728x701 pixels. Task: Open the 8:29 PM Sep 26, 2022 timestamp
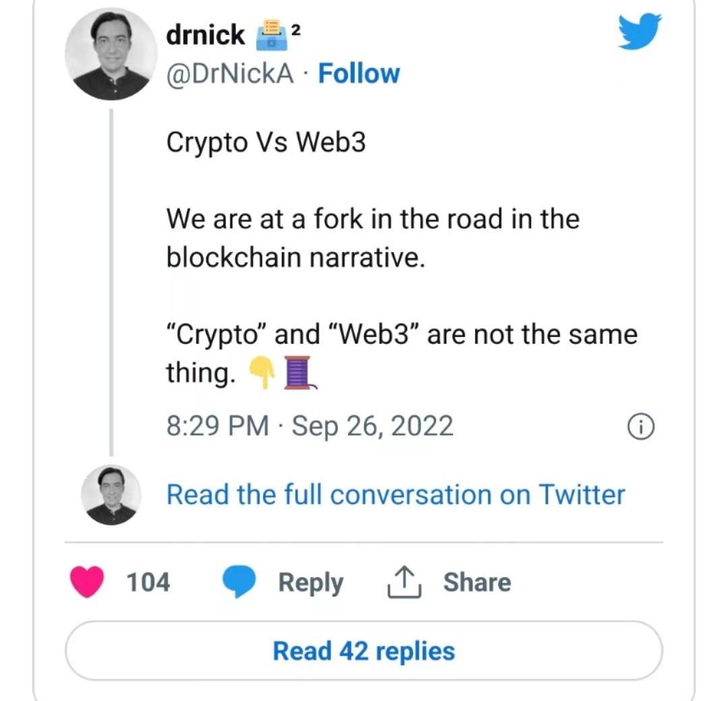pos(309,426)
